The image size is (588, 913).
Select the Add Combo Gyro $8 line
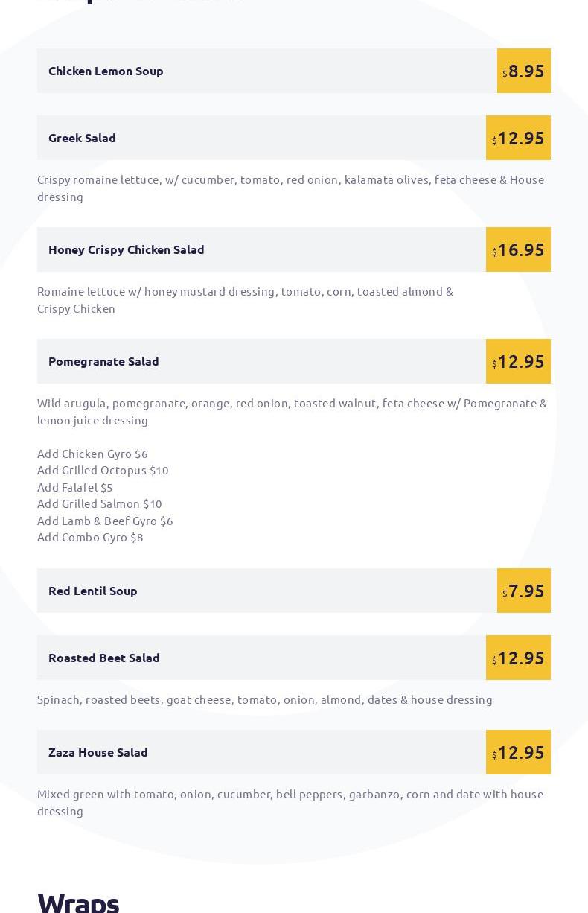[x=90, y=537]
